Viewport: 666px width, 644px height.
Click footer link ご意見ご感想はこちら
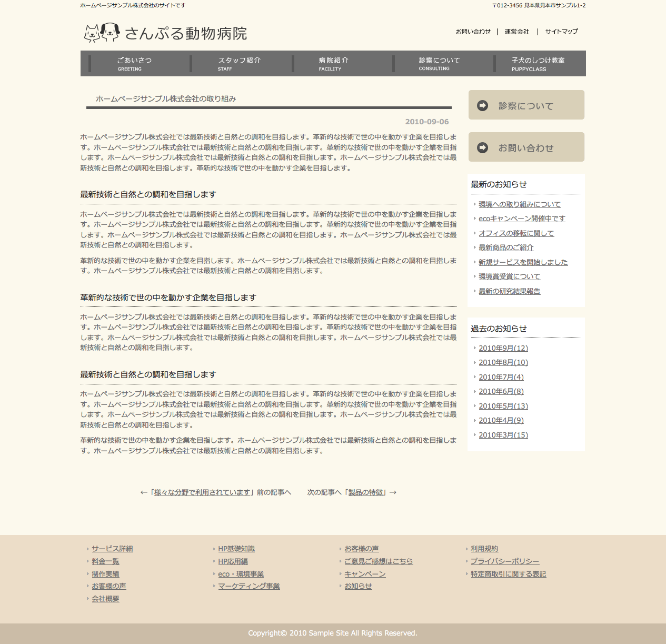(x=379, y=561)
